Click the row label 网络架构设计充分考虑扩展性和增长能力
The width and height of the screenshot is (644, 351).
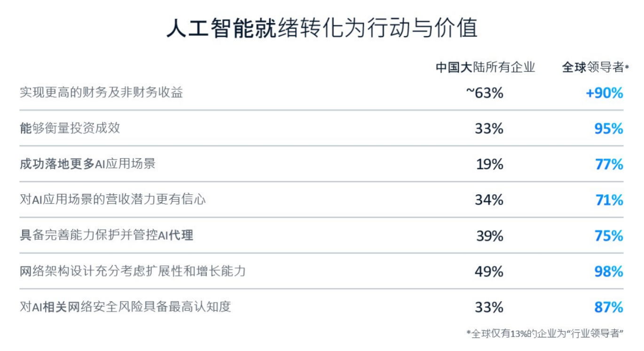133,271
